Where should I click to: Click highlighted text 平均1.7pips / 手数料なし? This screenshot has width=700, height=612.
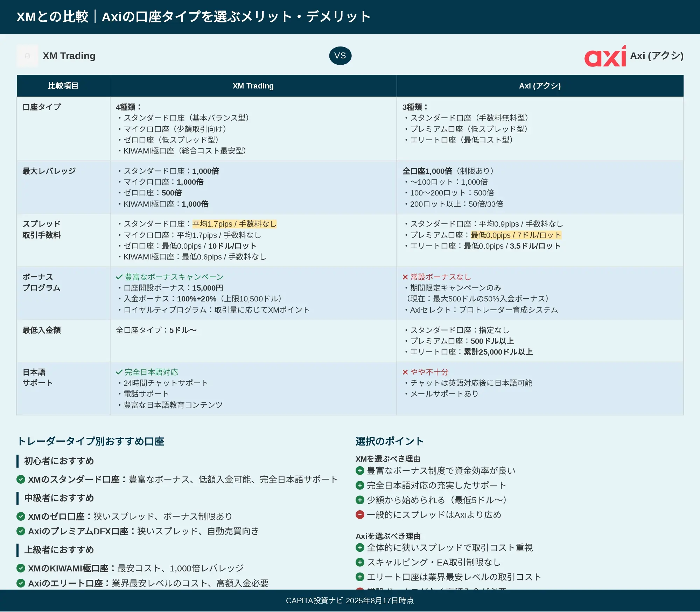pyautogui.click(x=234, y=224)
